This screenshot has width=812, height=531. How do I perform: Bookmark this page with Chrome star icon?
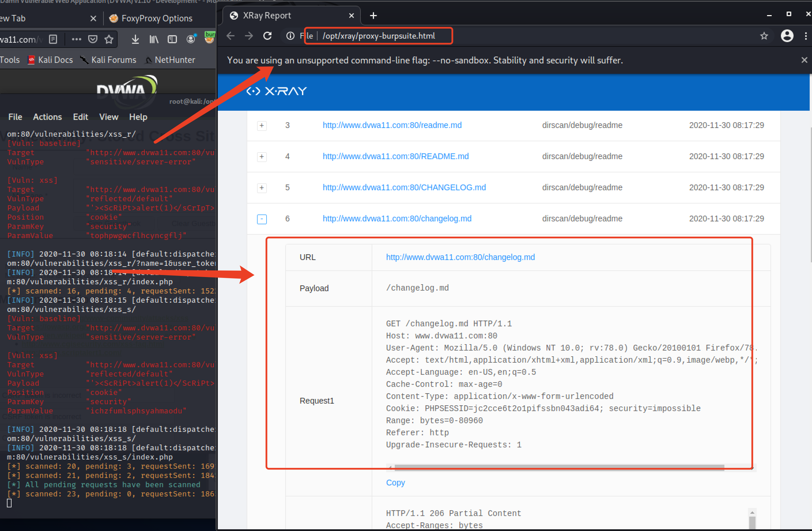pyautogui.click(x=764, y=36)
